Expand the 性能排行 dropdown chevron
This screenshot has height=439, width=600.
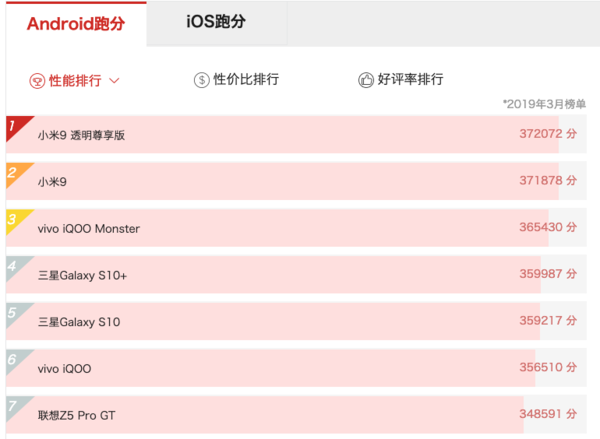coord(114,80)
